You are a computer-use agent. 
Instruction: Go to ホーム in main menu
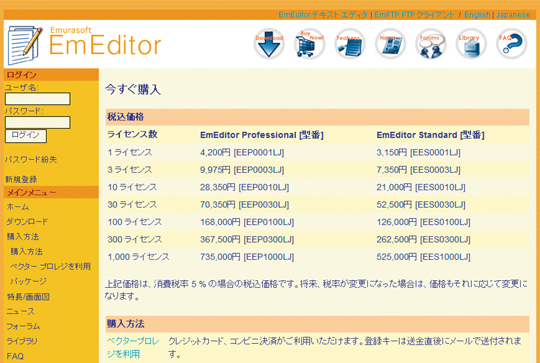(18, 207)
